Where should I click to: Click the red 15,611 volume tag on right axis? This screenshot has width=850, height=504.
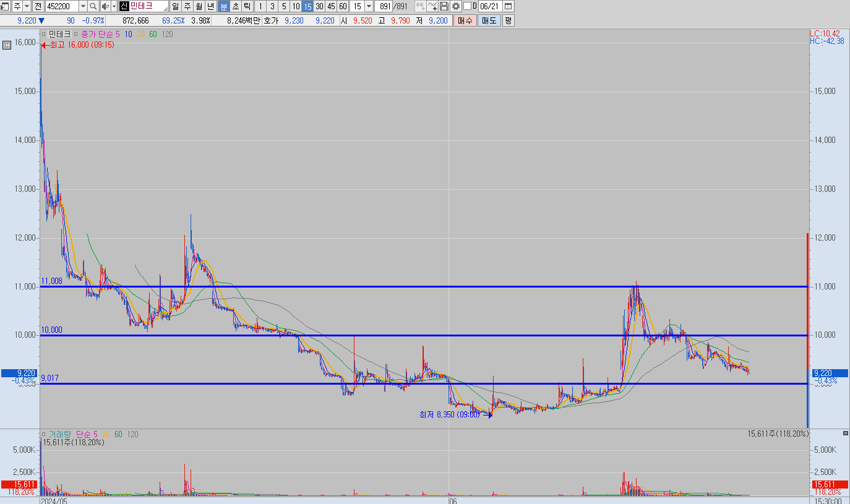[x=830, y=484]
